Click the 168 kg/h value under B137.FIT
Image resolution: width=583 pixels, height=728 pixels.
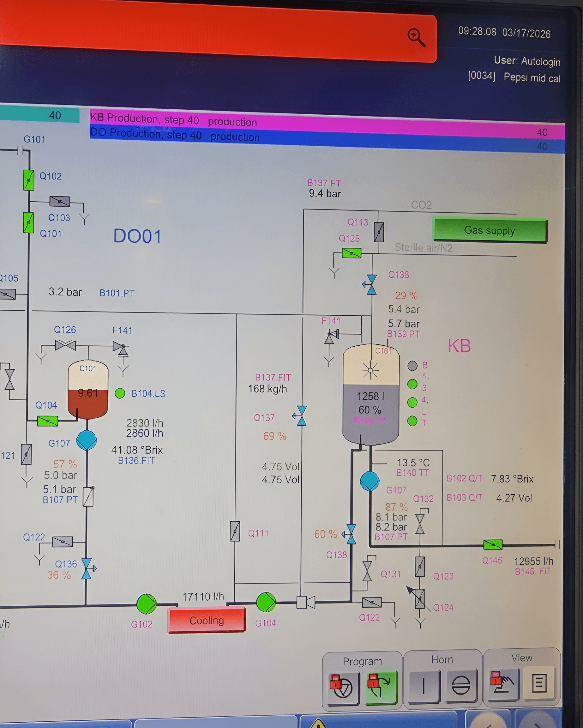pos(267,389)
